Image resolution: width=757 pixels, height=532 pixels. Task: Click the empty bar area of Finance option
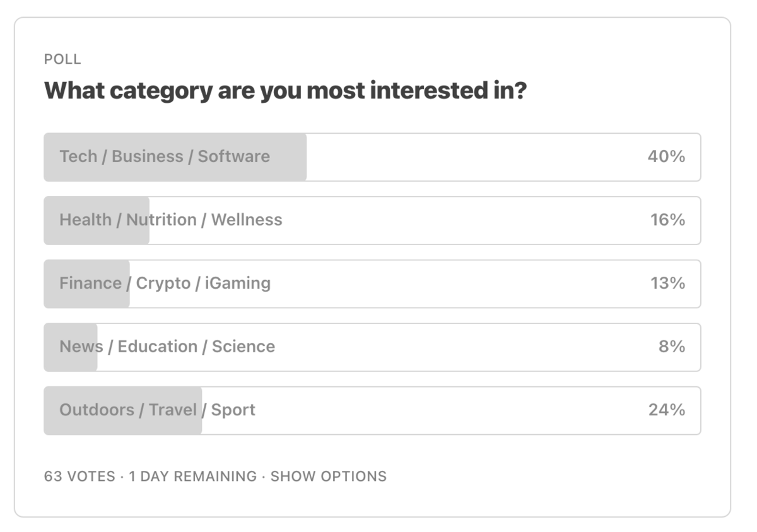454,283
